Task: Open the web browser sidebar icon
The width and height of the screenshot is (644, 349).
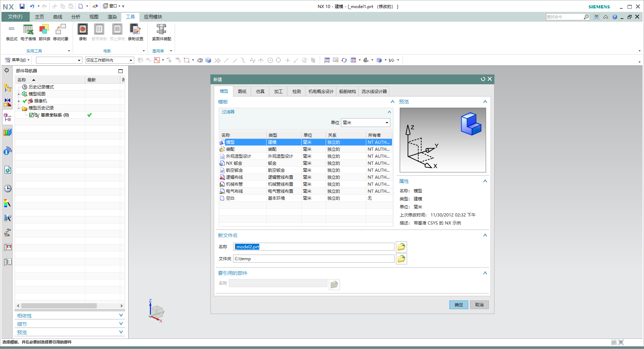Action: 7,170
